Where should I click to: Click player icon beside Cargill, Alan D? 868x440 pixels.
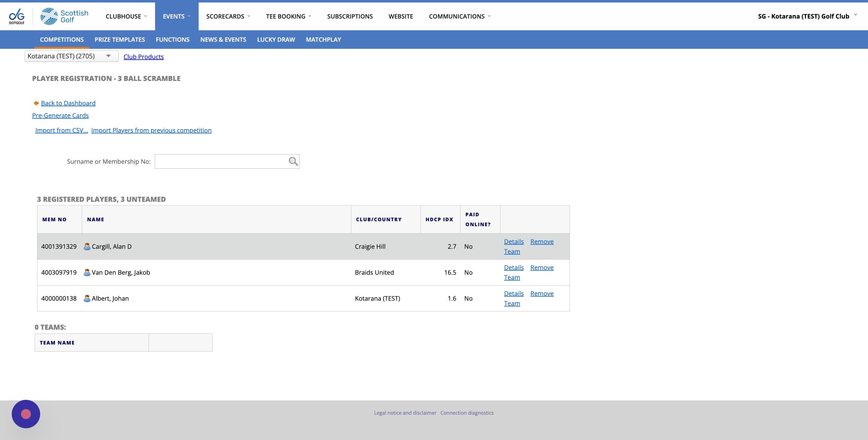coord(87,247)
